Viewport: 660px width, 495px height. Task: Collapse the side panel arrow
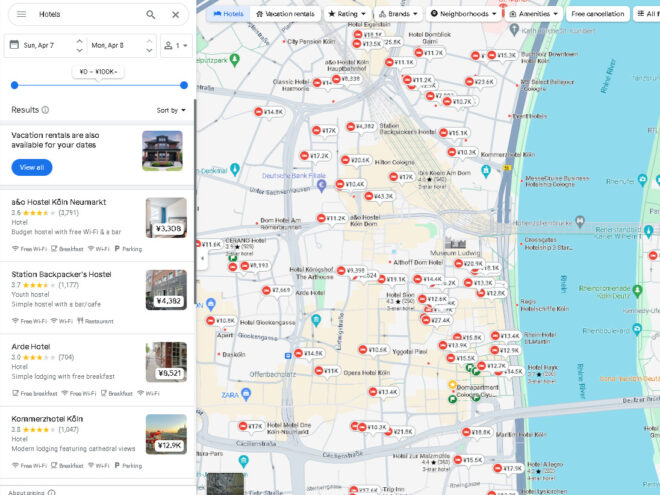pyautogui.click(x=202, y=258)
